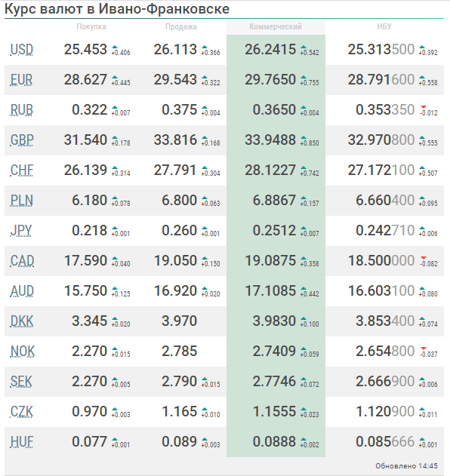
Task: Click green up arrow beside PLN Коммерческий rate
Action: (304, 198)
